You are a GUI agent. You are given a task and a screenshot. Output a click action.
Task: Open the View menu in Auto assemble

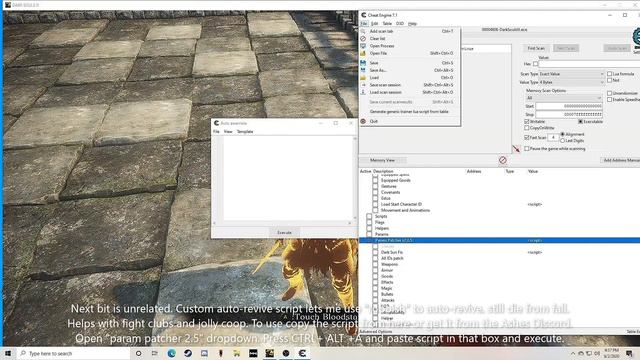228,131
